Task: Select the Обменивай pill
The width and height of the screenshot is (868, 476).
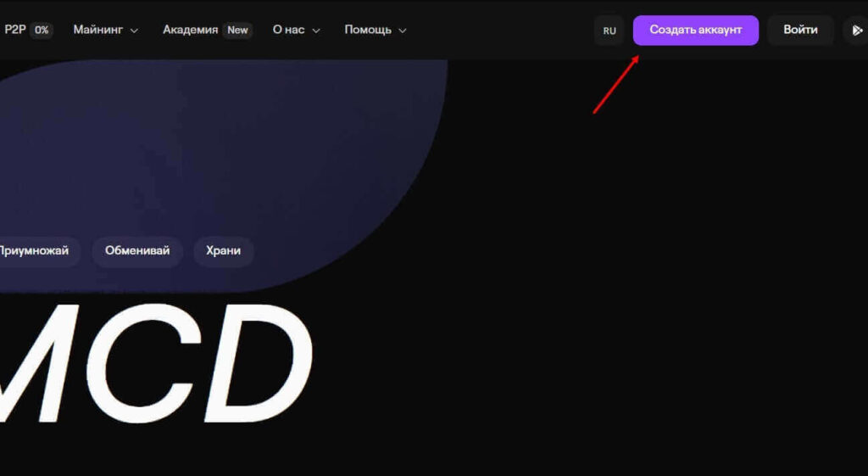Action: (x=137, y=251)
